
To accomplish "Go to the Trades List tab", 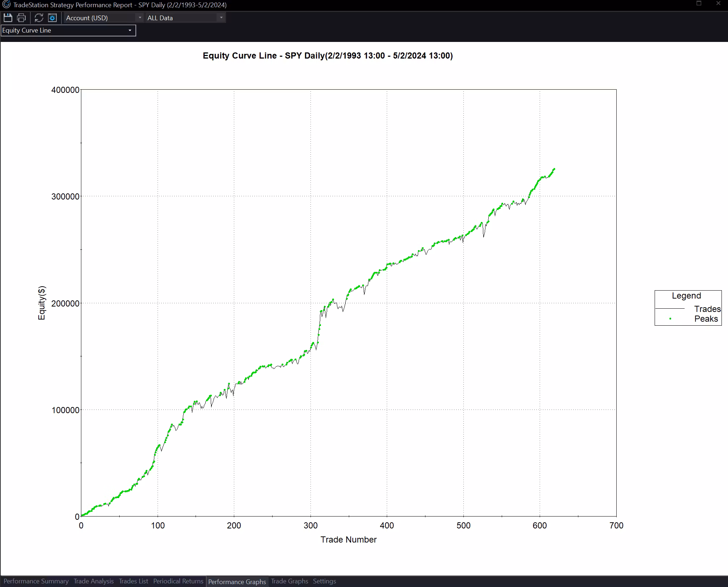I will [133, 581].
